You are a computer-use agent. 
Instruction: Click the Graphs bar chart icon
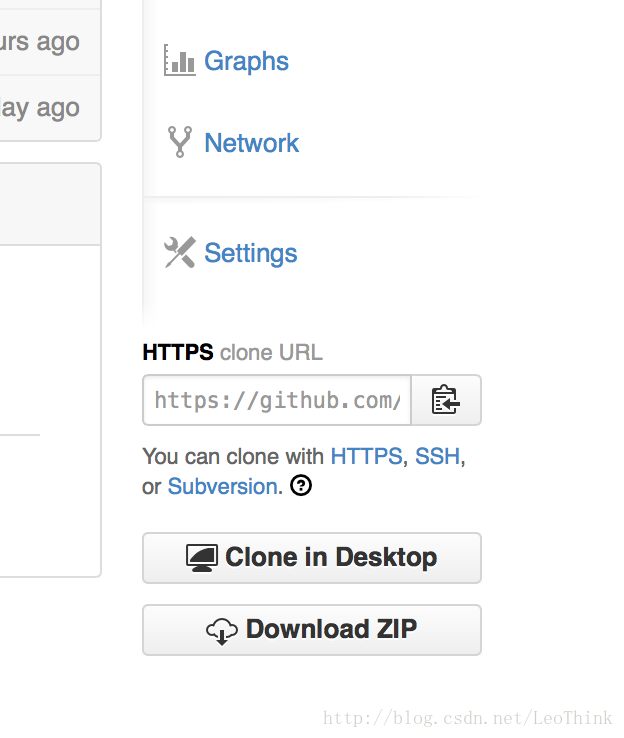coord(179,60)
